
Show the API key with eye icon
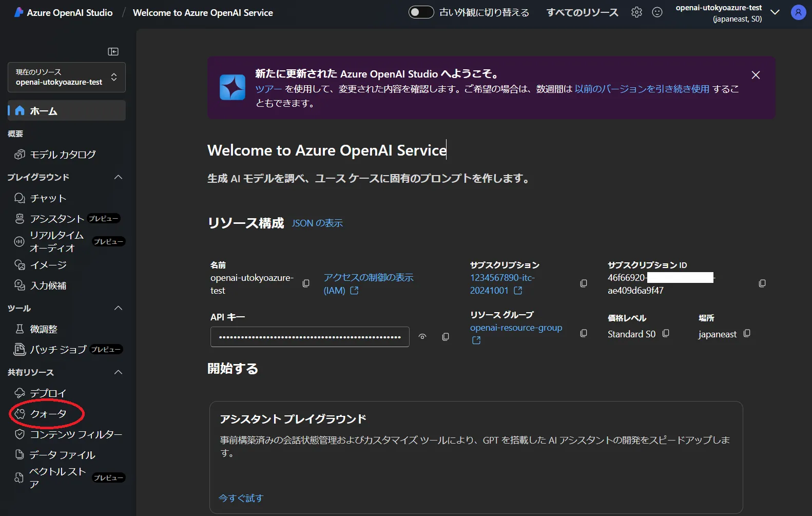click(x=422, y=337)
